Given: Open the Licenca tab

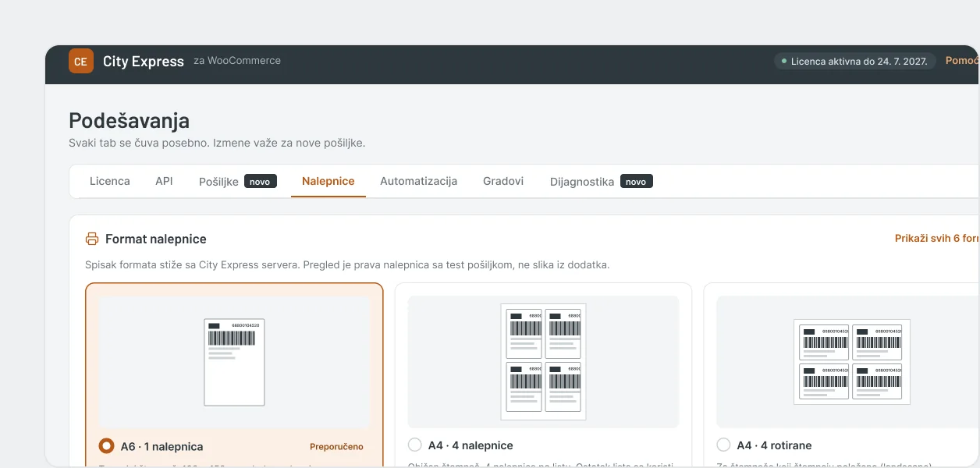Looking at the screenshot, I should (x=110, y=181).
